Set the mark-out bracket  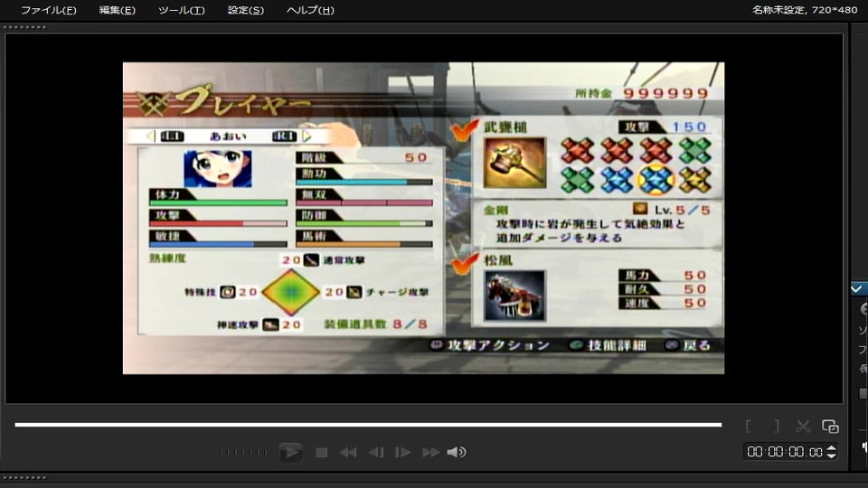pos(776,426)
